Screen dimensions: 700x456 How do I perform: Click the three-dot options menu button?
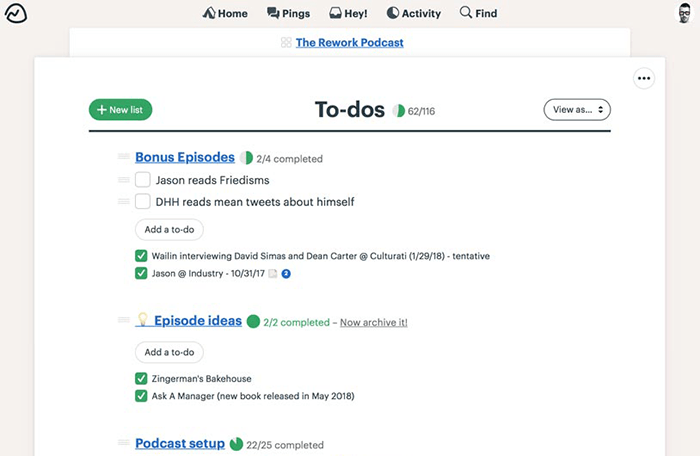pyautogui.click(x=644, y=78)
